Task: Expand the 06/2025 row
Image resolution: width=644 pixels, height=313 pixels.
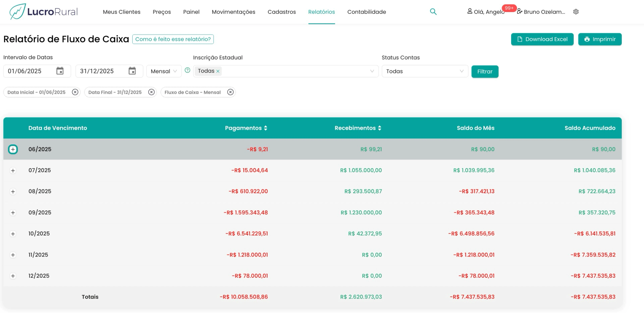Action: click(13, 149)
